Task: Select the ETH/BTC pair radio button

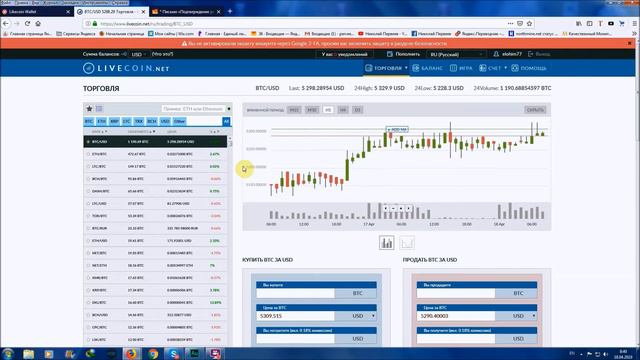Action: click(88, 154)
